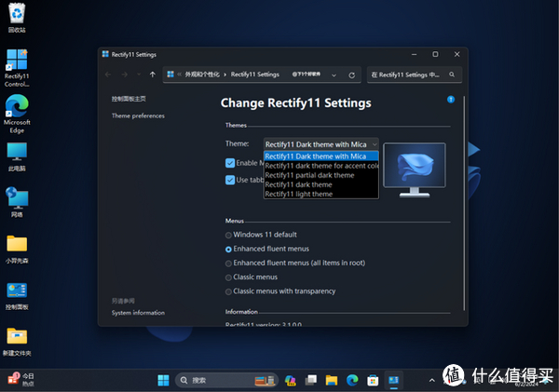Open the 小羿先森 folder icon
Screen dimensions: 559x392
(x=17, y=250)
